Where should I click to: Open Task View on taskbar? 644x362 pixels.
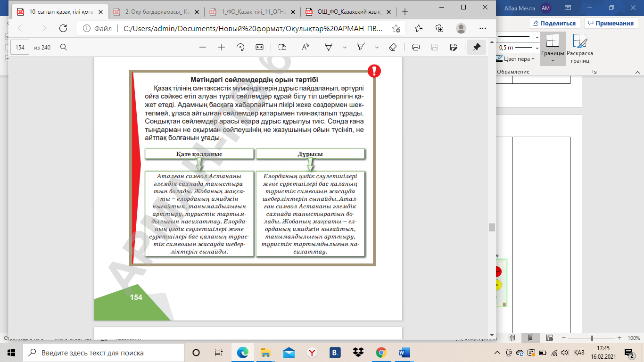click(x=219, y=353)
